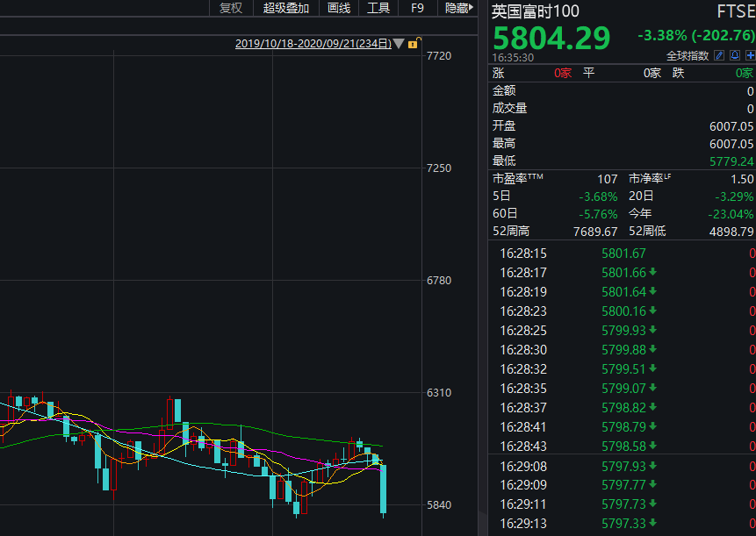The image size is (756, 536).
Task: Select the 16:28:17 tick row
Action: tap(622, 273)
